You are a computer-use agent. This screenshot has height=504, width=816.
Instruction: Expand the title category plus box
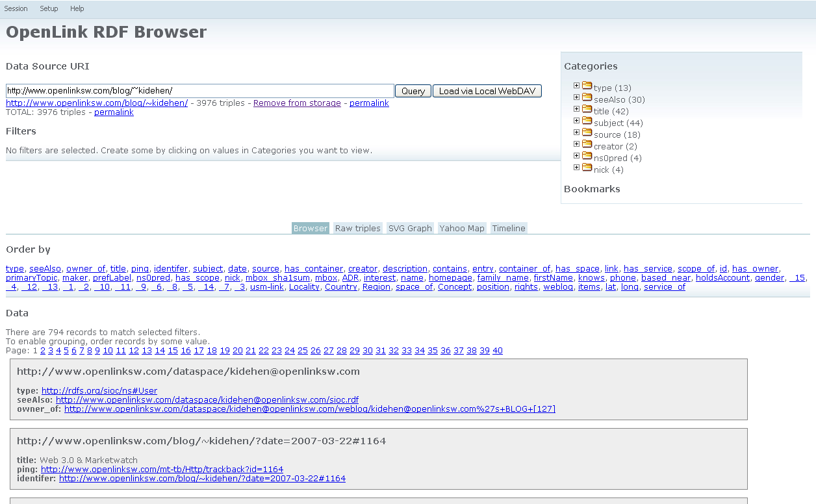point(576,108)
